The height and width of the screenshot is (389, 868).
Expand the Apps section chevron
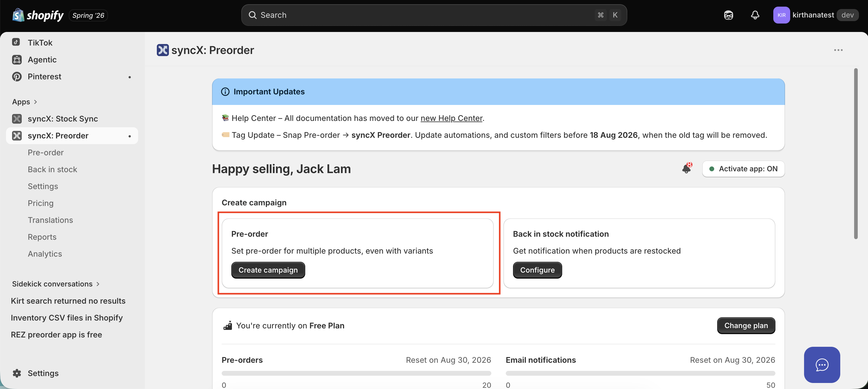[35, 102]
